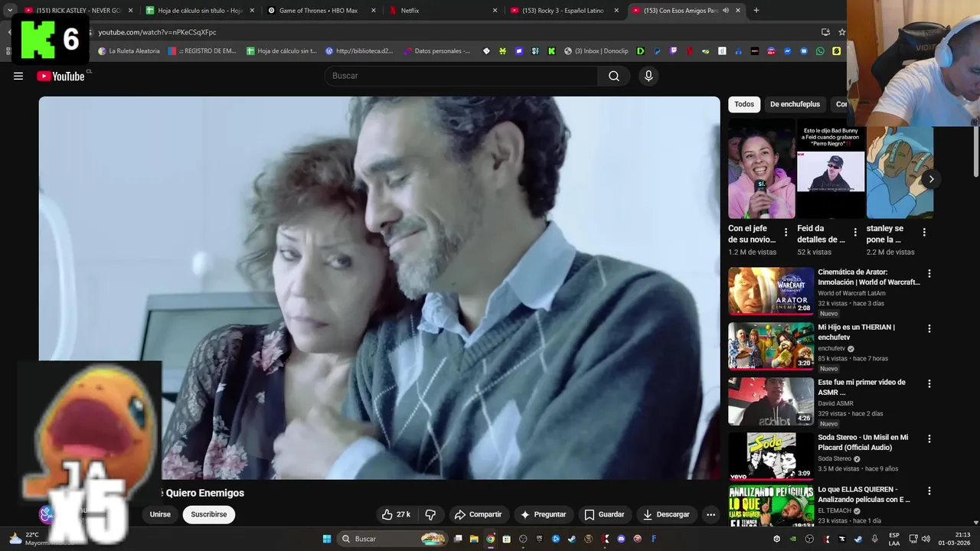The width and height of the screenshot is (980, 551).
Task: Open options menu for Mi Hijo es un THERIAN
Action: 929,328
